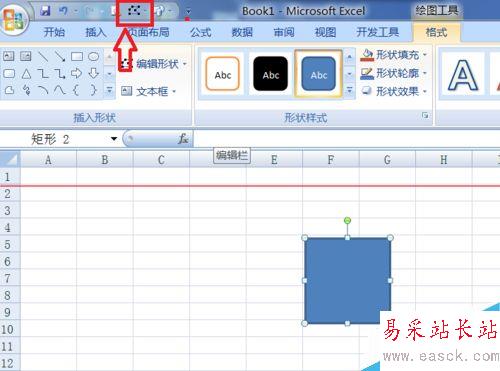Click the blue rectangle shape on the sheet
This screenshot has width=500, height=371.
347,281
